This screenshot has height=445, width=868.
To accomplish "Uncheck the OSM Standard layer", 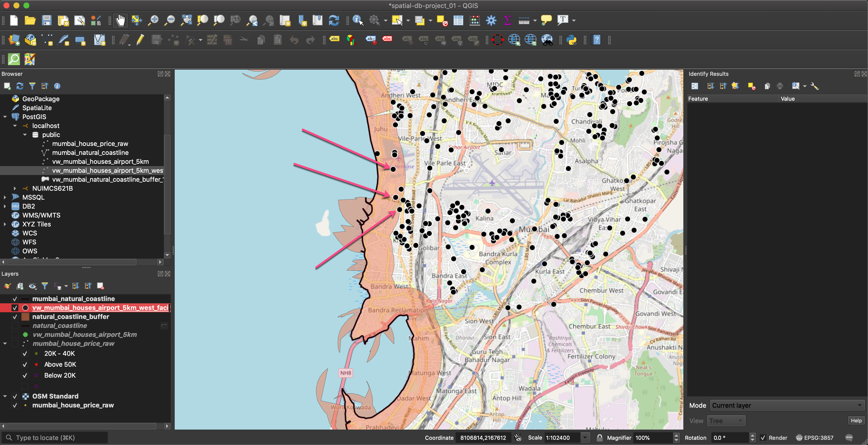I will coord(15,396).
